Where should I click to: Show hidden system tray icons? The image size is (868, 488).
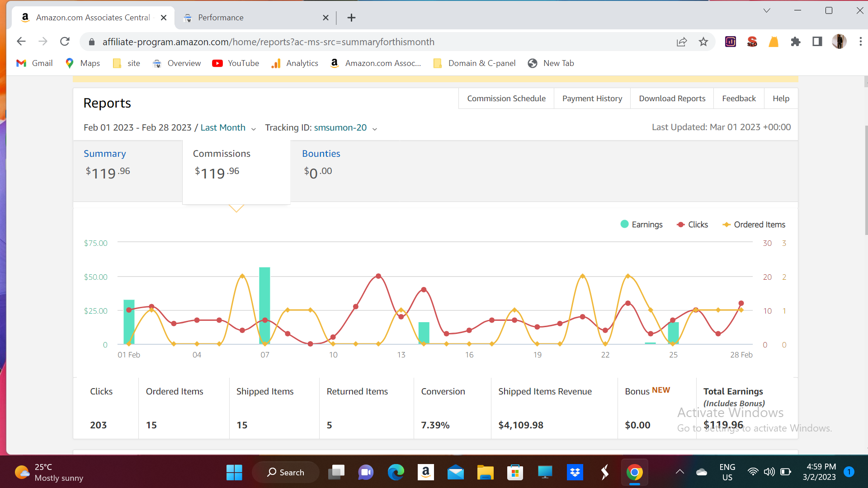(679, 472)
